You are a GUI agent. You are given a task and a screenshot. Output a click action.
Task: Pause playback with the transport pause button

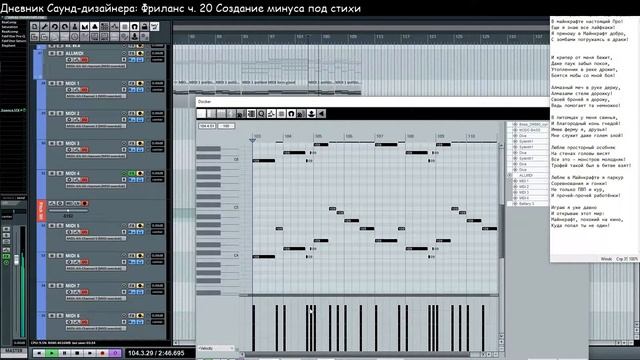click(64, 353)
